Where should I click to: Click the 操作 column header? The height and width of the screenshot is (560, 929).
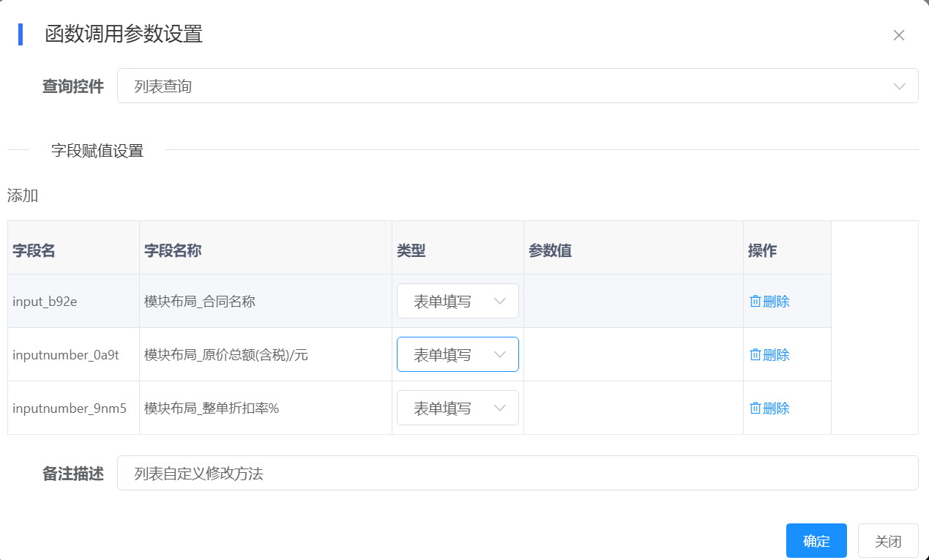[762, 250]
